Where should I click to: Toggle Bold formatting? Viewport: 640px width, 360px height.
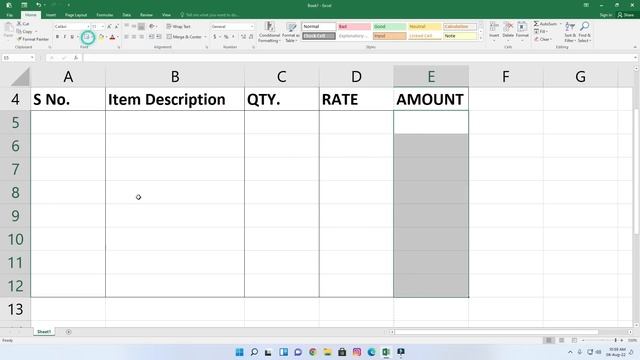[57, 37]
